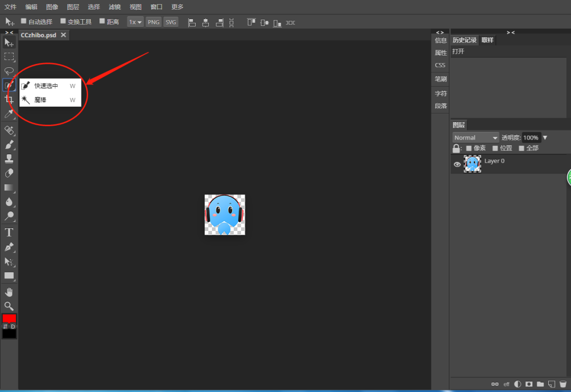Select the Rectangular Marquee tool
The height and width of the screenshot is (392, 571).
point(9,57)
